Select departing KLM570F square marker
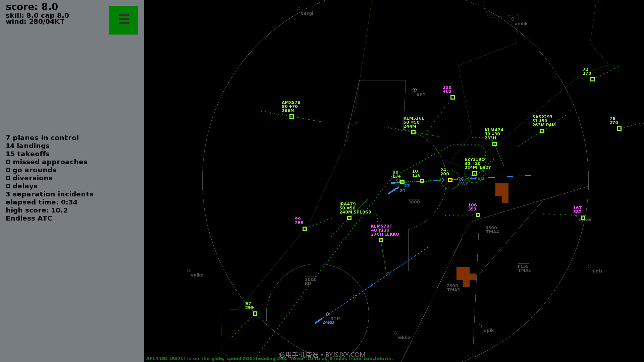 coord(381,240)
